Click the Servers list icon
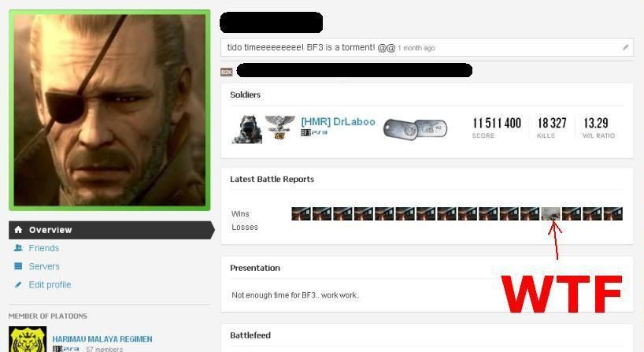This screenshot has width=644, height=352. click(x=18, y=266)
